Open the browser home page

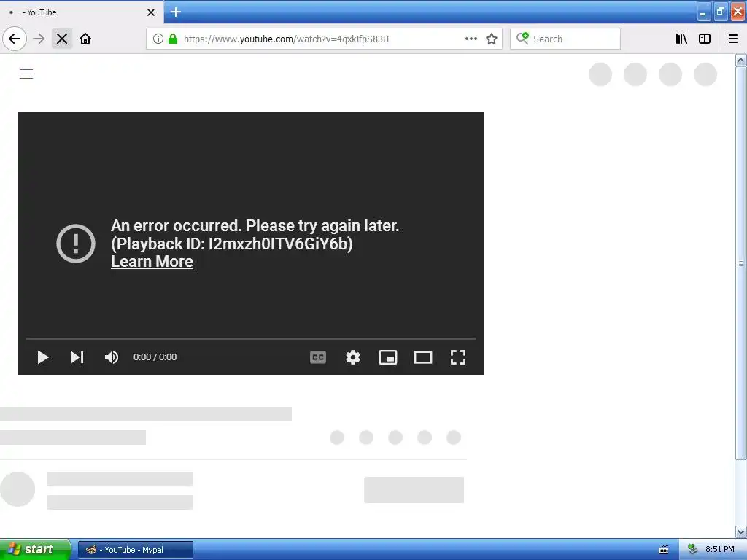[85, 39]
